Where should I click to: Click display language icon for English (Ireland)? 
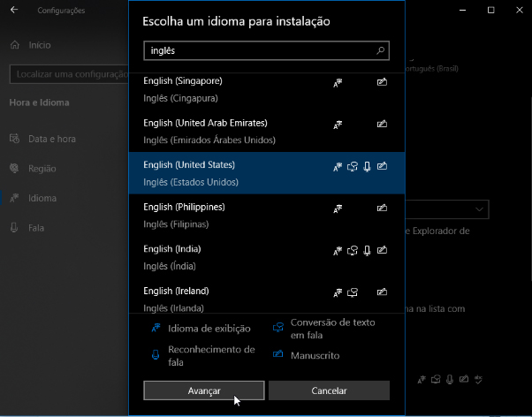tap(338, 292)
